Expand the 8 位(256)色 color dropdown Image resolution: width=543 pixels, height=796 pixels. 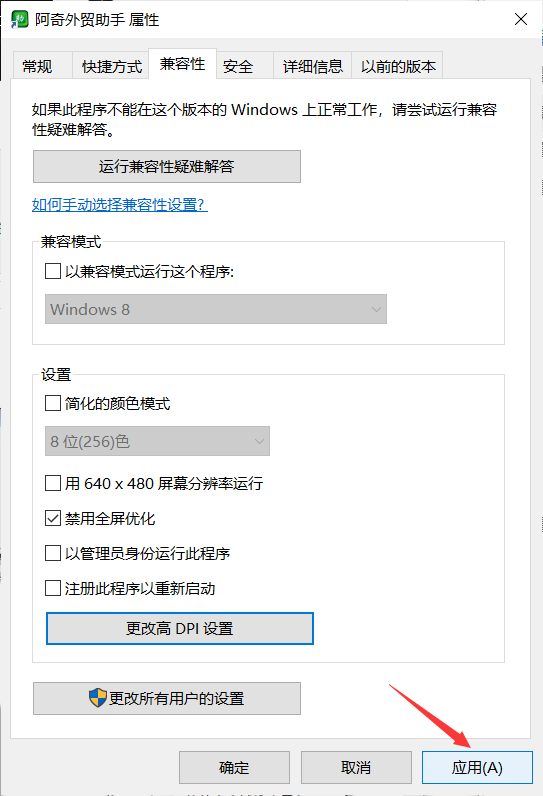point(157,441)
